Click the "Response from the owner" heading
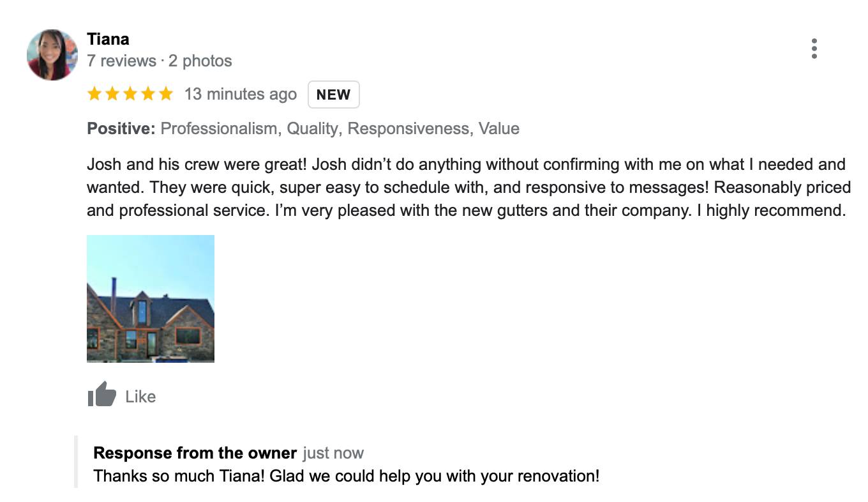 coord(195,453)
